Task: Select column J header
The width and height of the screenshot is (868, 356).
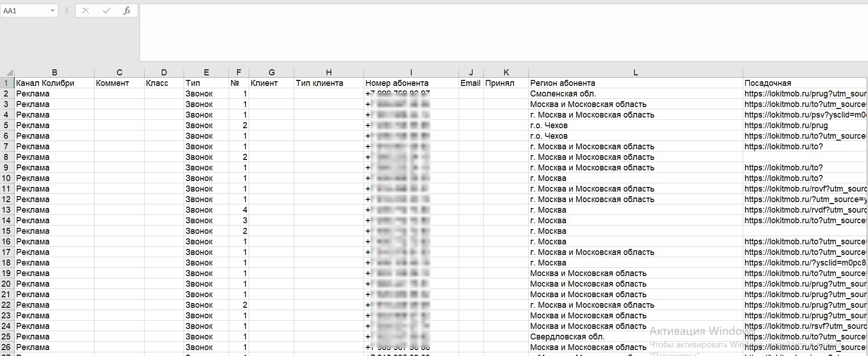Action: pyautogui.click(x=471, y=73)
